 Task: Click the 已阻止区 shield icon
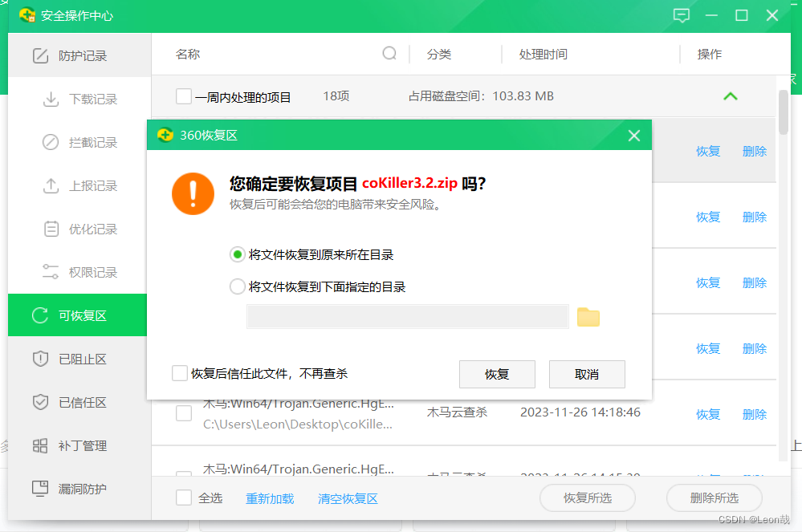point(40,359)
